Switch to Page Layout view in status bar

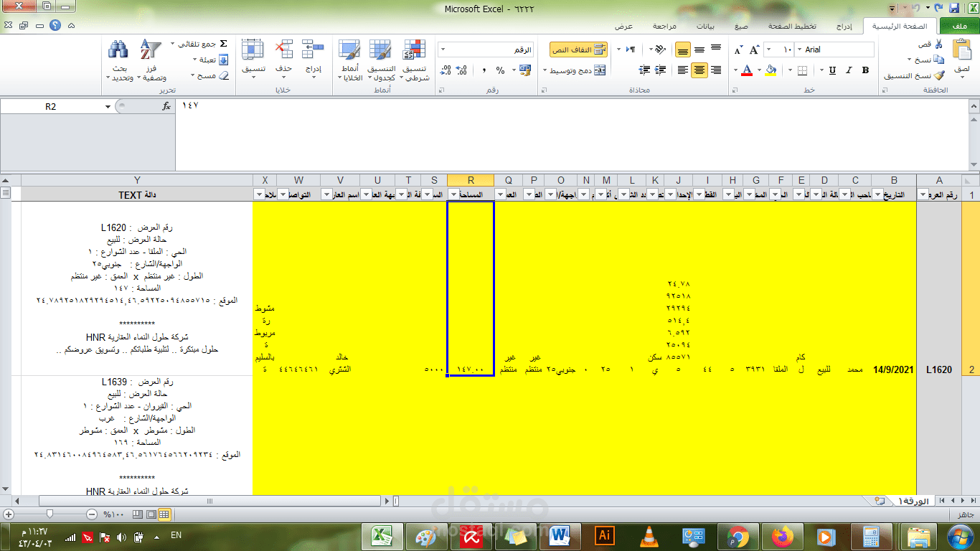[x=151, y=514]
